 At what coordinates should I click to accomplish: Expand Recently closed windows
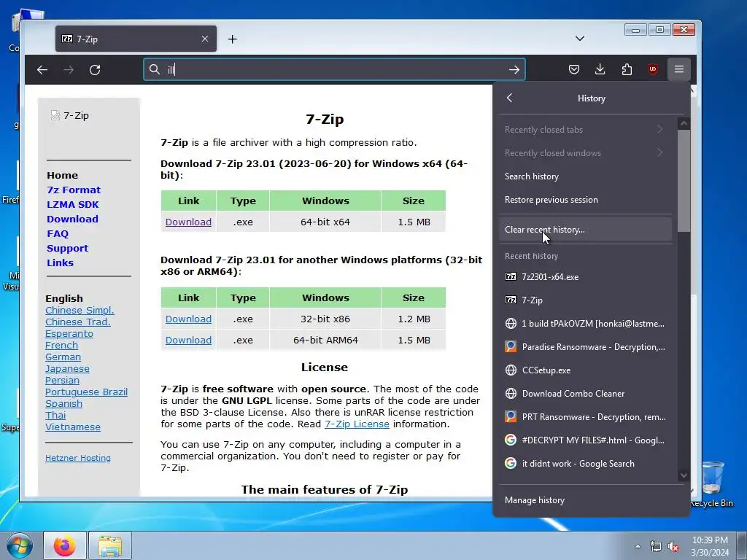[x=585, y=153]
